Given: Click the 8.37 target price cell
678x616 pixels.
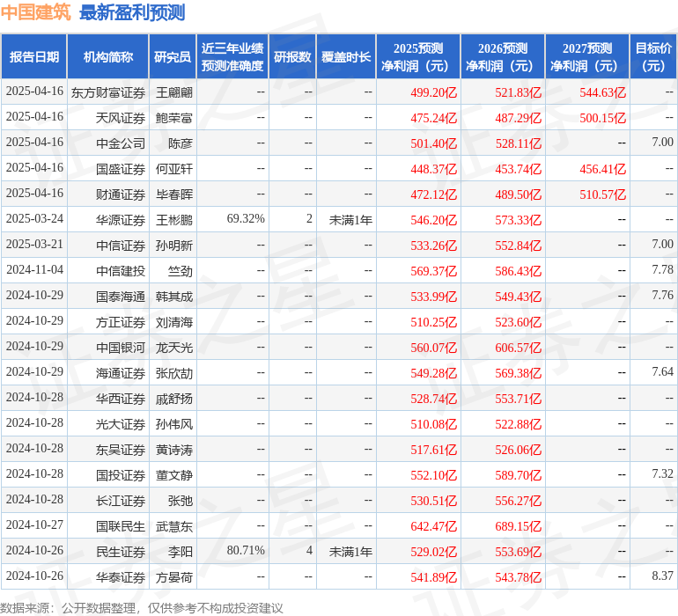Looking at the screenshot, I should tap(662, 577).
